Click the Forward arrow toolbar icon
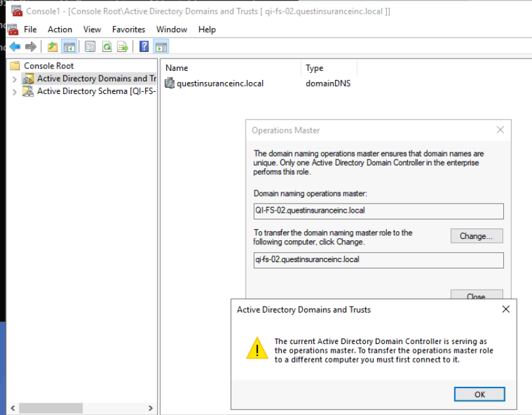Screen dimensions: 532x415 (x=31, y=47)
